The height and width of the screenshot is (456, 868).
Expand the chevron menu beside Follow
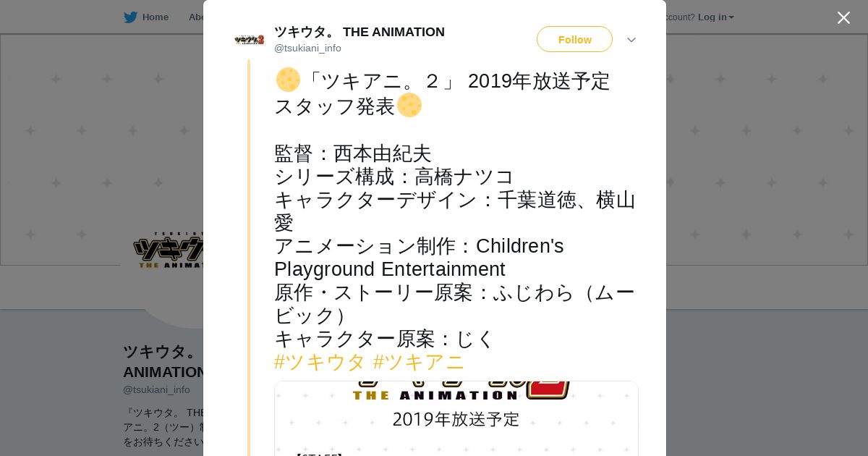(631, 40)
